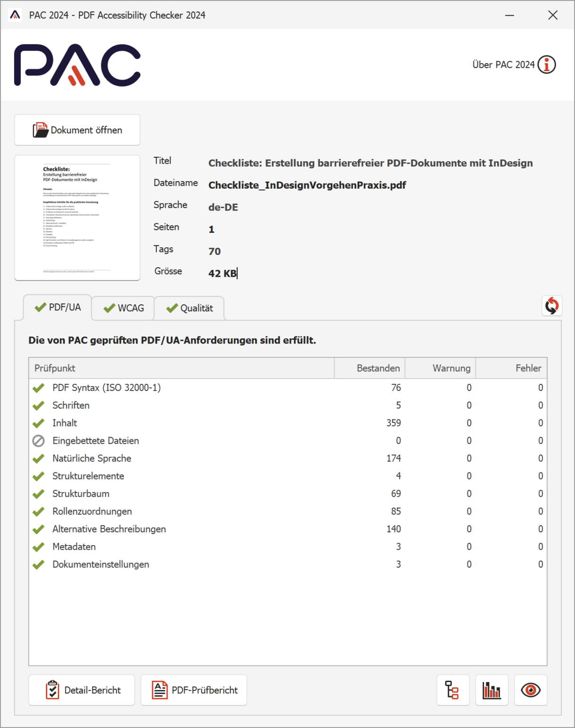This screenshot has height=728, width=575.
Task: Open the screen reader preview
Action: tap(531, 690)
